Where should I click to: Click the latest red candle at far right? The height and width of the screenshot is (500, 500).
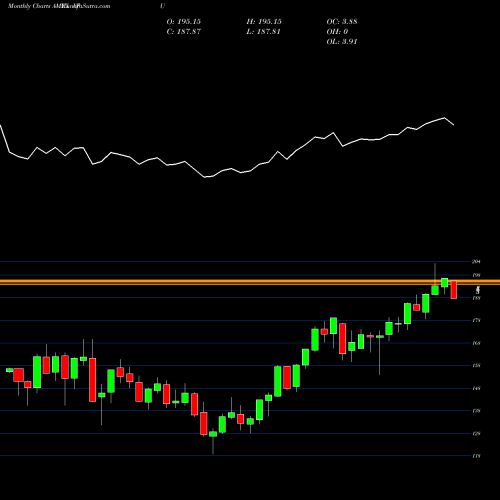point(454,290)
